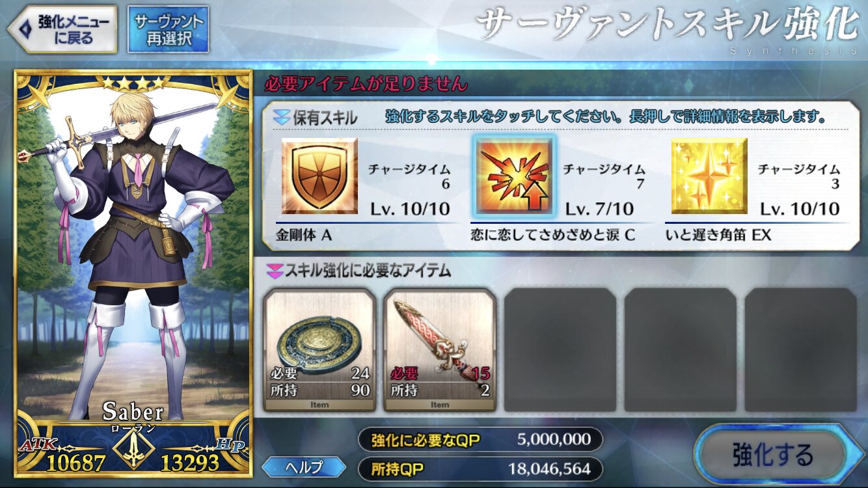Tap the Roland Saber servant card
This screenshot has width=868, height=488.
(133, 273)
